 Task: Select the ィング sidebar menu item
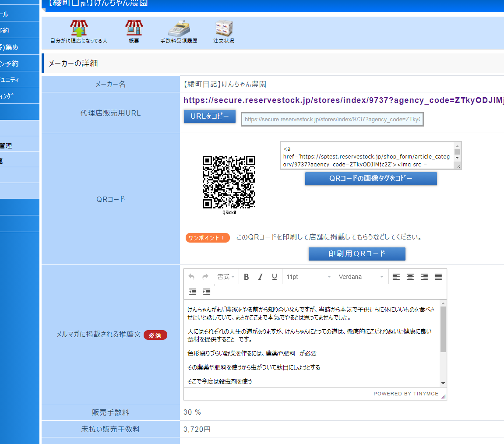(x=20, y=96)
